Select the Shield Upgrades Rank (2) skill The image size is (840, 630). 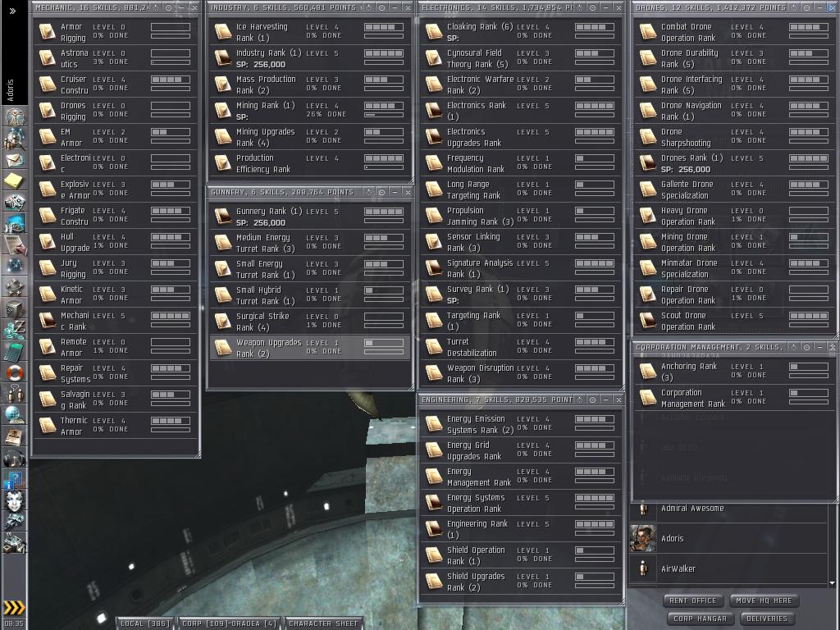521,582
